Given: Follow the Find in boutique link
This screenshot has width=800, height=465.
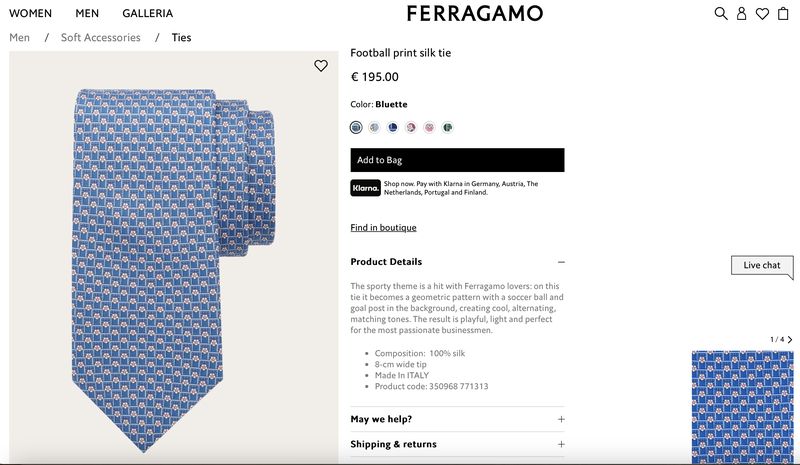Looking at the screenshot, I should click(383, 228).
